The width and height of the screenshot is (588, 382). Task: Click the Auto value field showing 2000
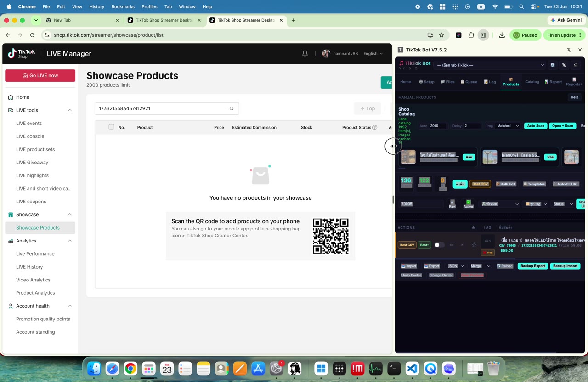(438, 126)
